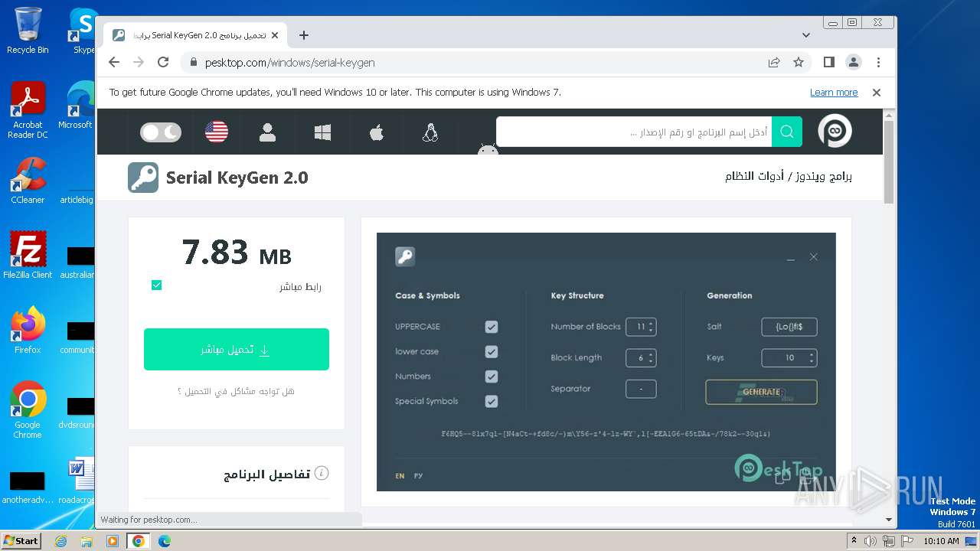The image size is (980, 551).
Task: Click the green search magnifier button
Action: pos(787,132)
